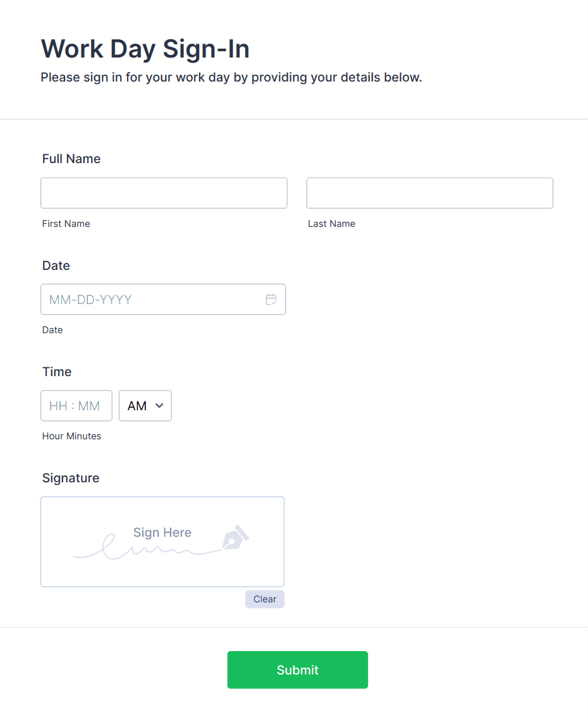This screenshot has height=720, width=588.
Task: Click the Full Name field label
Action: [71, 159]
